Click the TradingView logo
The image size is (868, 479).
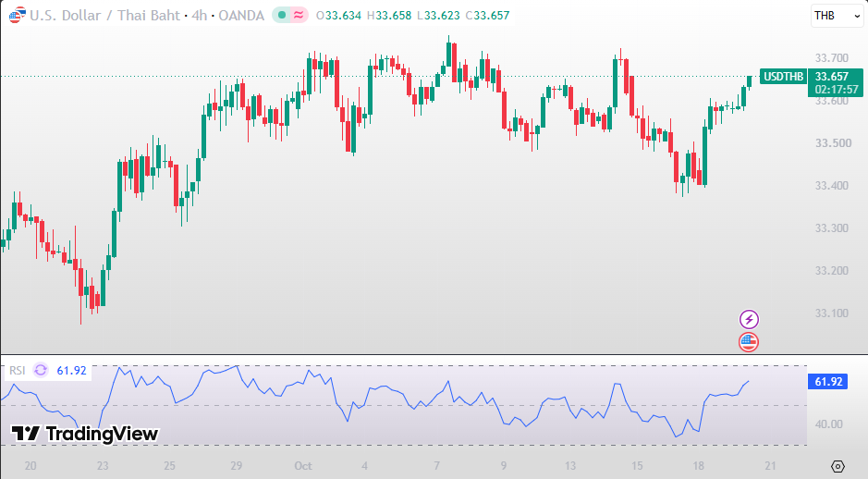(85, 434)
